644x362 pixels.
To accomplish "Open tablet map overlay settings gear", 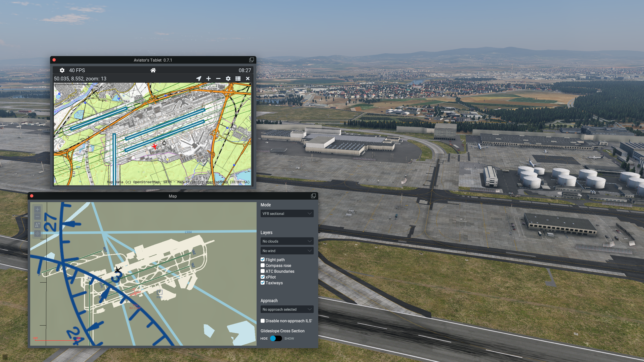I will tap(228, 79).
